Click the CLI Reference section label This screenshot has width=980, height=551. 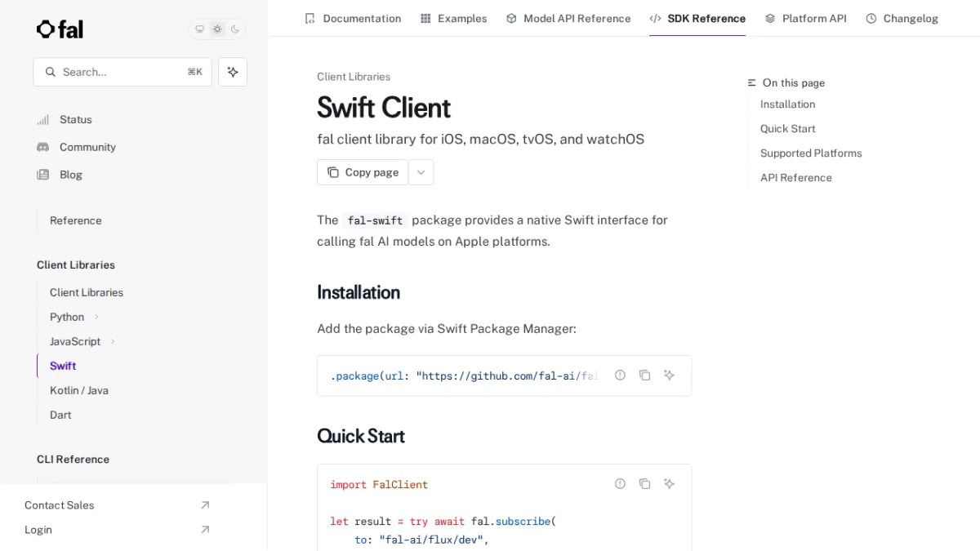click(73, 460)
